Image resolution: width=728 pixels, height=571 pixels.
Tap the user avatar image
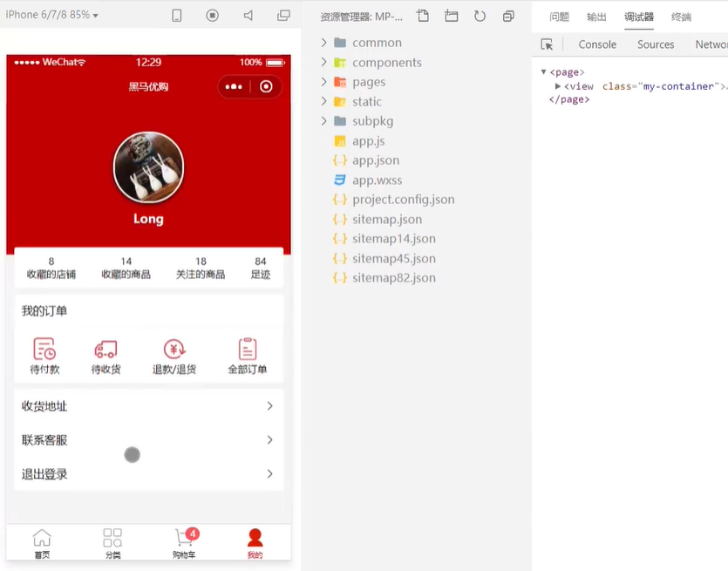[x=148, y=167]
